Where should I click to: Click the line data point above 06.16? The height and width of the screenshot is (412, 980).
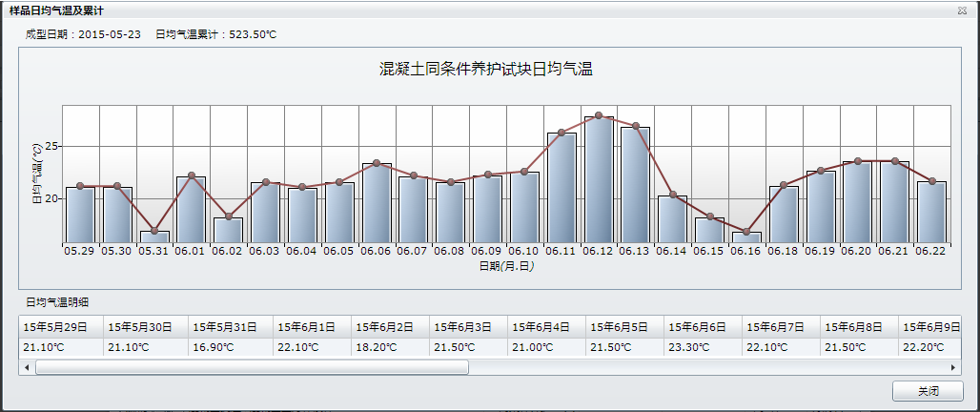click(746, 232)
